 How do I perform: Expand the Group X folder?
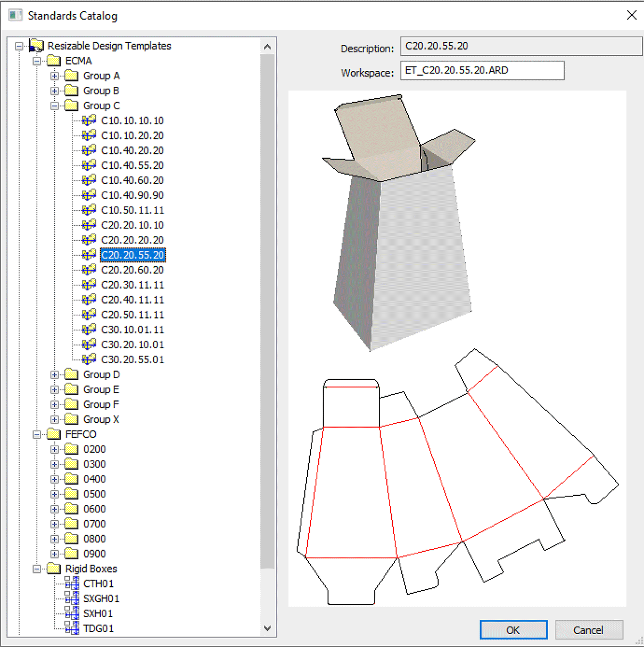coord(54,420)
